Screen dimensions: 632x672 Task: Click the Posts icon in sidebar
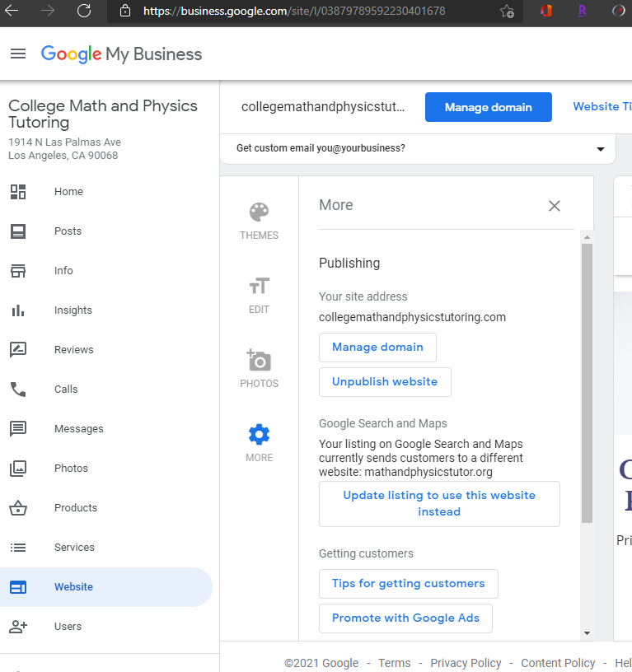point(18,231)
